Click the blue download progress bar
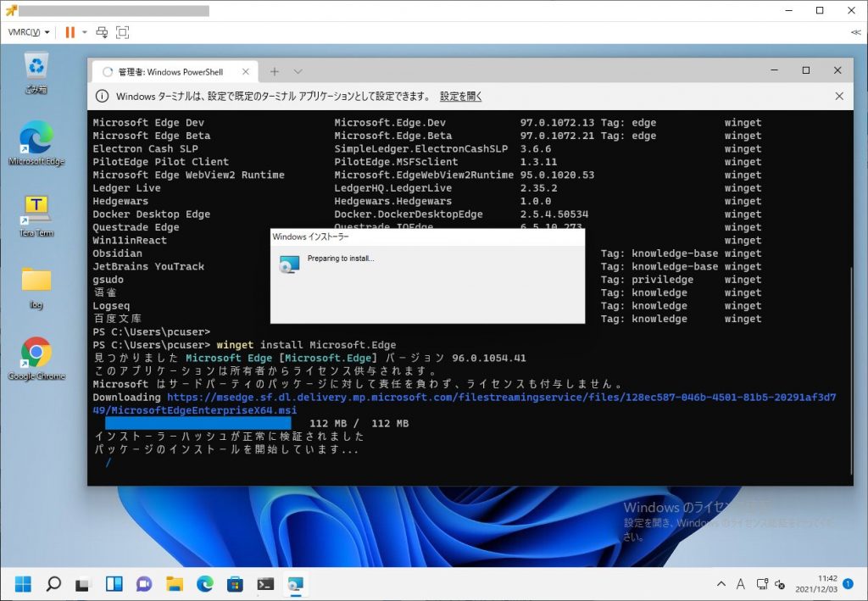 198,423
